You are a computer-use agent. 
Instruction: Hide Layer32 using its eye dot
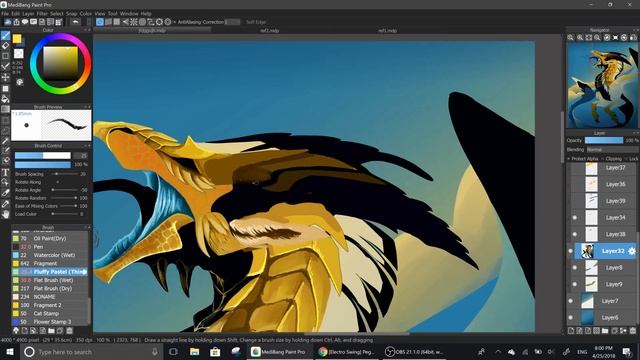click(x=571, y=251)
